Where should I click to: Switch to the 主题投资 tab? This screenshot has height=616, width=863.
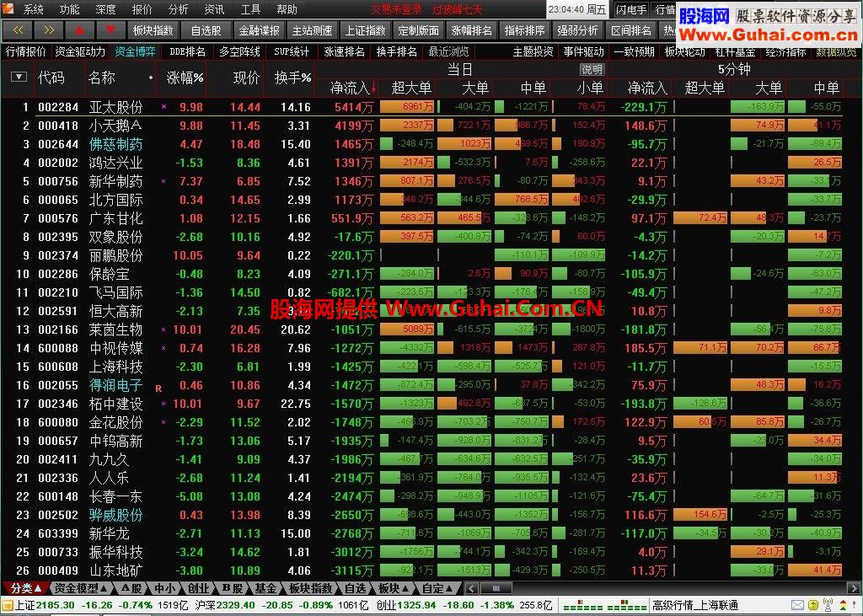point(533,51)
